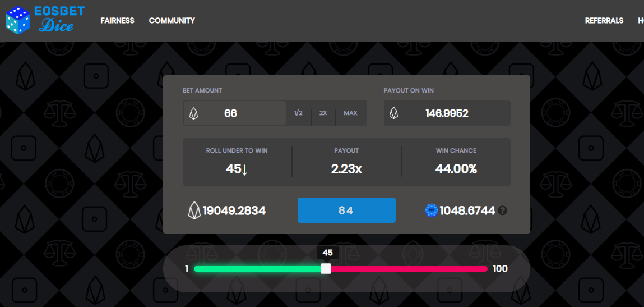Click the BET AMOUNT label

click(x=202, y=90)
